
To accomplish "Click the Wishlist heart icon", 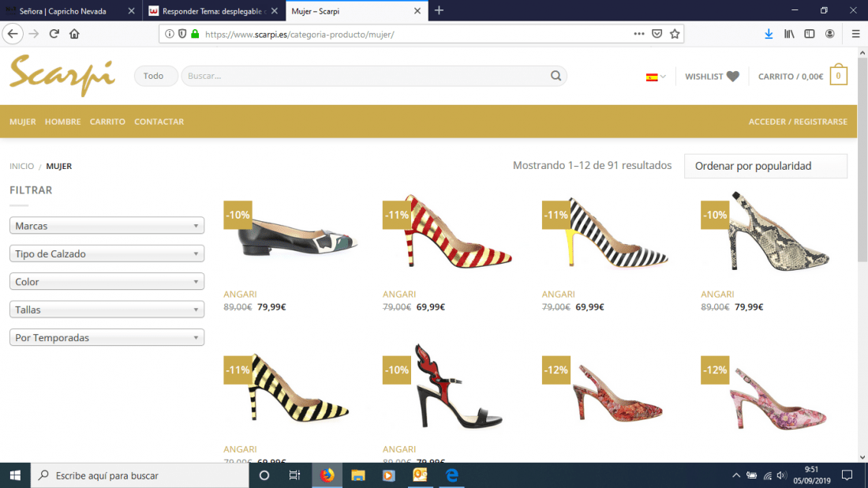I will tap(733, 77).
